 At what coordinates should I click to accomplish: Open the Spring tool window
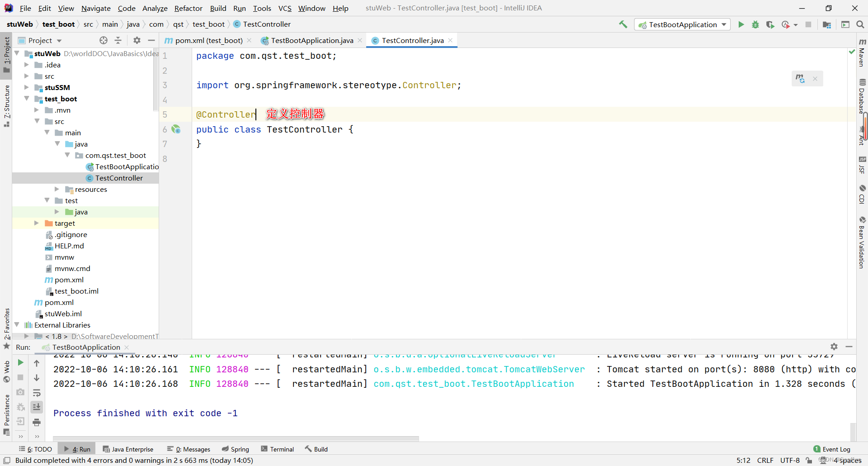pyautogui.click(x=236, y=449)
